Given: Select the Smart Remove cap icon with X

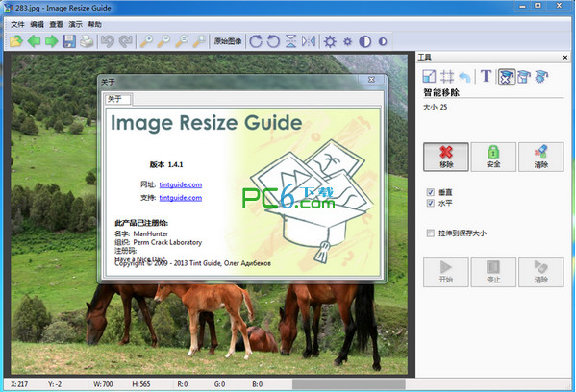Looking at the screenshot, I should coord(506,77).
